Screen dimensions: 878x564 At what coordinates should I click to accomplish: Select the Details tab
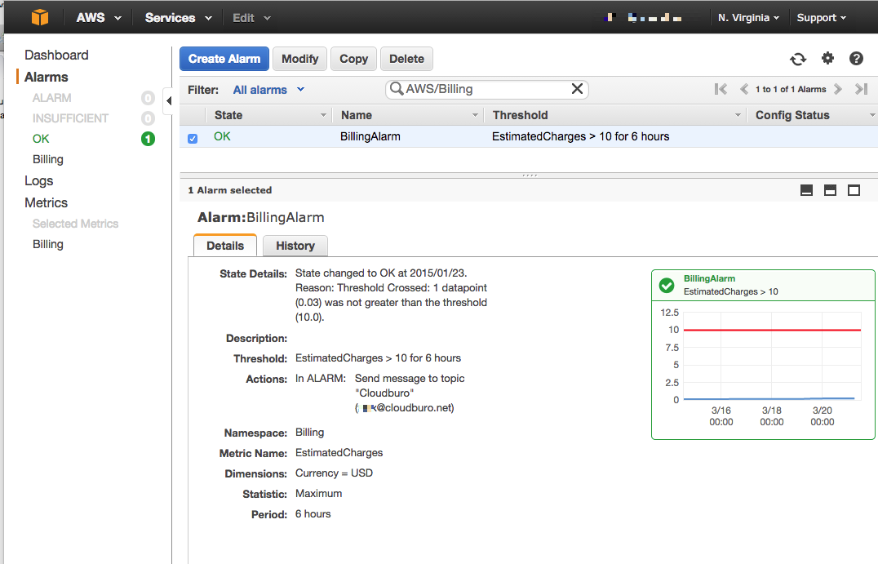coord(225,245)
